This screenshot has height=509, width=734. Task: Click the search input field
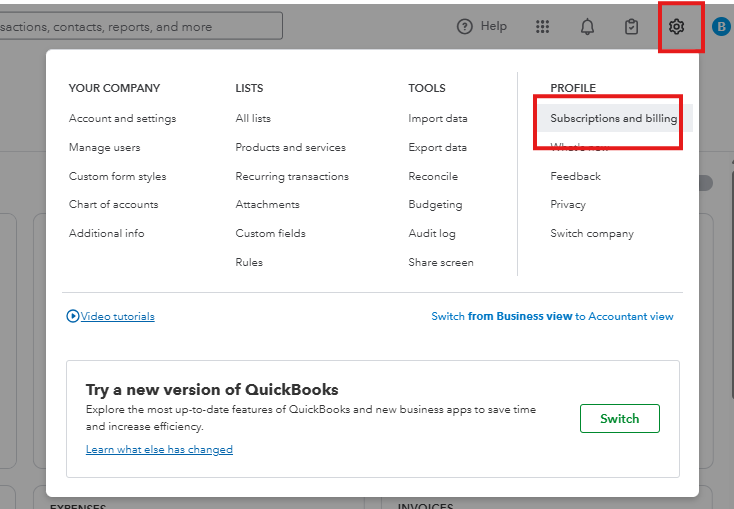pyautogui.click(x=140, y=27)
